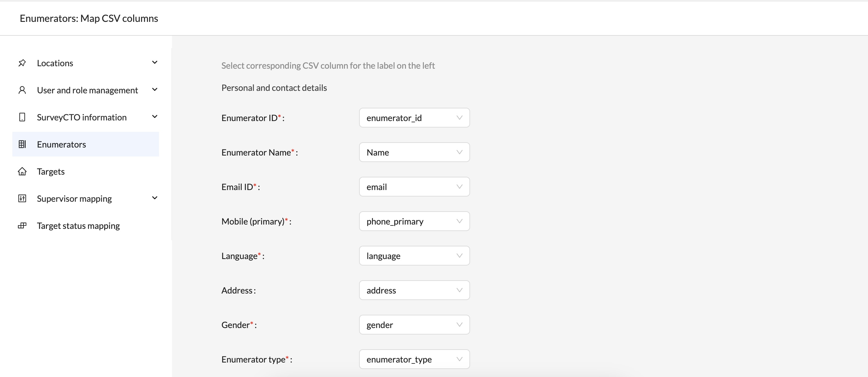The height and width of the screenshot is (377, 868).
Task: Click the 'Email ID' field label
Action: coord(241,187)
